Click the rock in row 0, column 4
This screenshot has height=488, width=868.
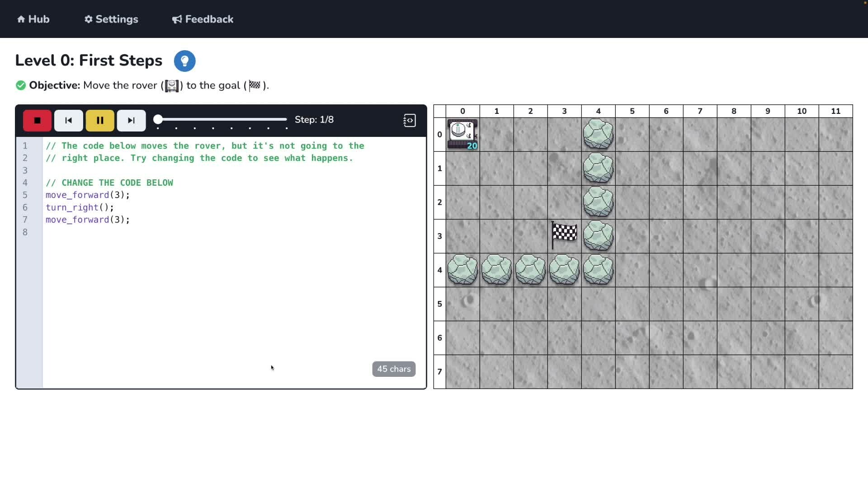pyautogui.click(x=598, y=134)
